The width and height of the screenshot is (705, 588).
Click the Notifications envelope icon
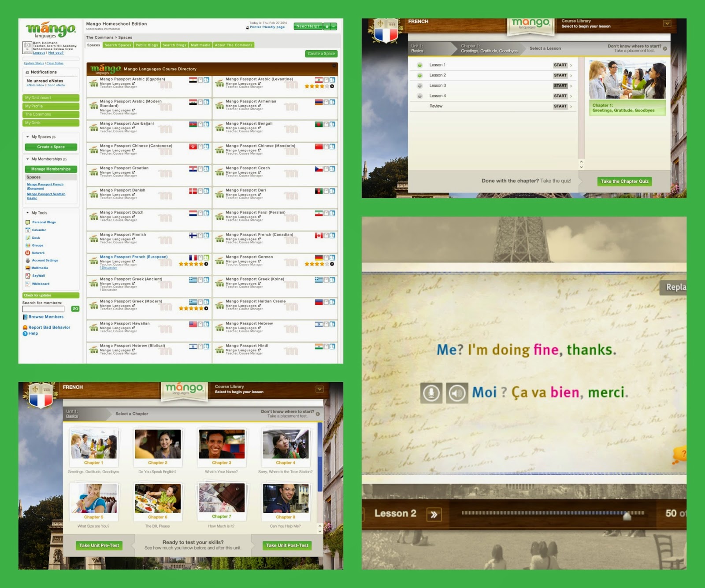27,72
